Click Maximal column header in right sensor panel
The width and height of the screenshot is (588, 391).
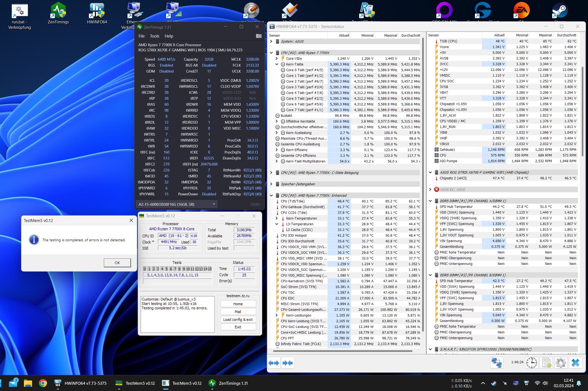point(542,35)
